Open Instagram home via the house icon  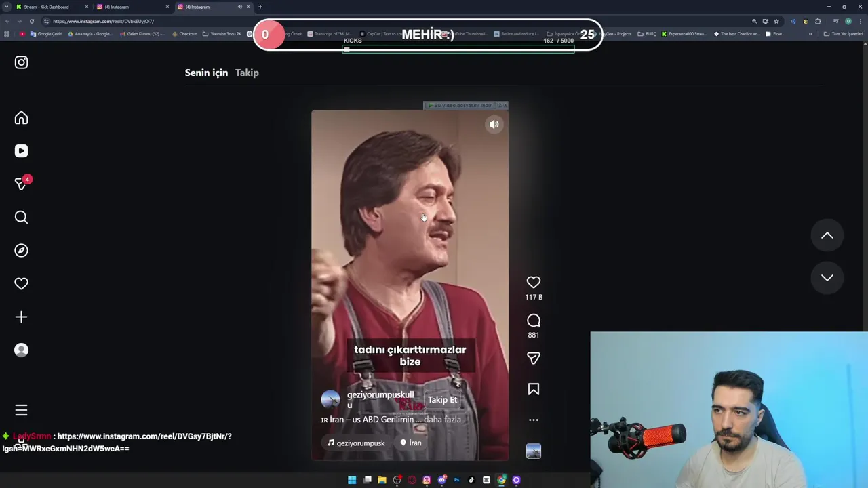pos(21,118)
